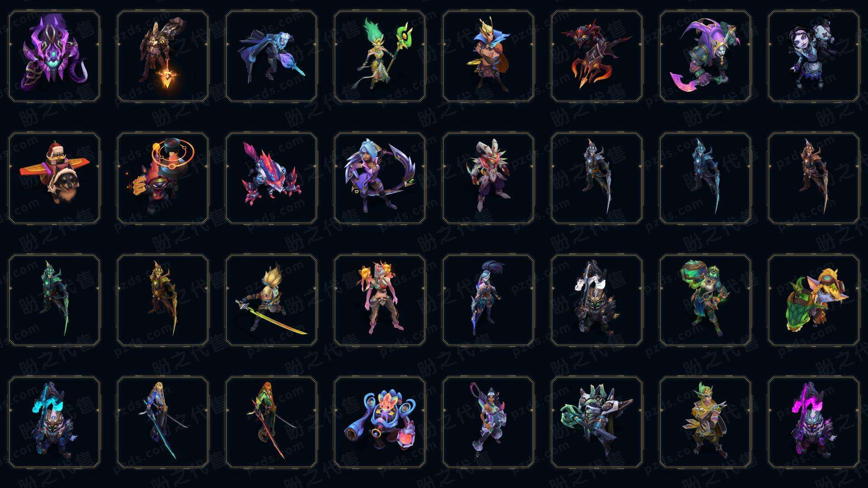Choose the blue octopus-like robot with pink flower

click(x=380, y=422)
